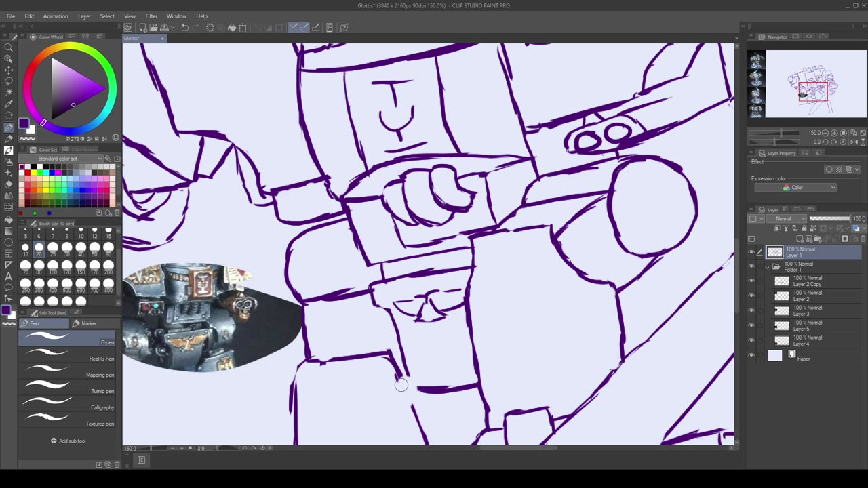Select the Figure ellipse tool
The image size is (868, 488).
pyautogui.click(x=8, y=242)
